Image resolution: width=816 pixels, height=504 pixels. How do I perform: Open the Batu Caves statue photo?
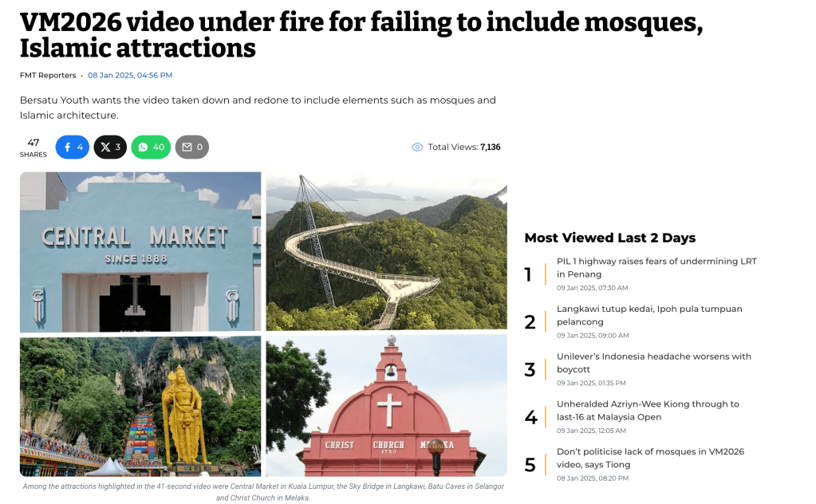(x=140, y=406)
